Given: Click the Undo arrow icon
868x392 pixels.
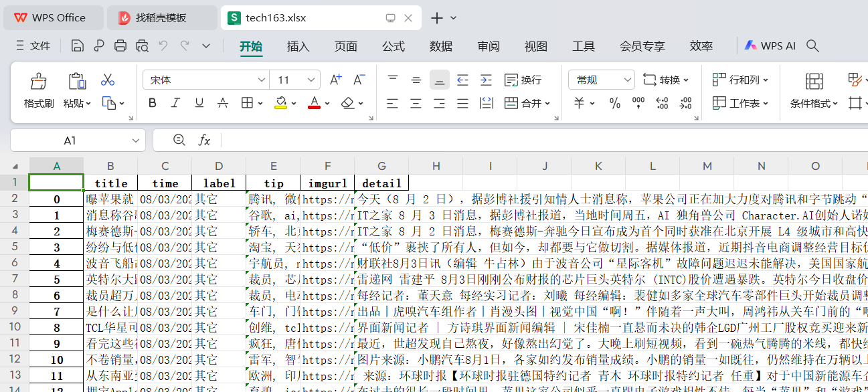Looking at the screenshot, I should coord(163,45).
